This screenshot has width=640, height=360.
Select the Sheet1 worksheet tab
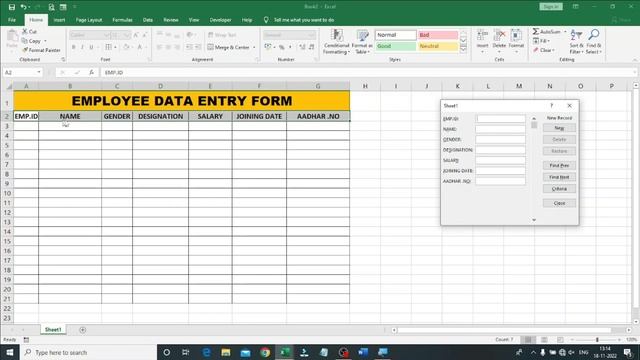tap(53, 329)
